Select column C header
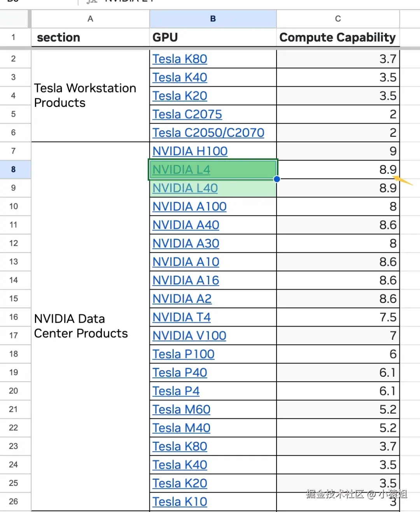Screen dimensions: 420x512 [x=338, y=19]
